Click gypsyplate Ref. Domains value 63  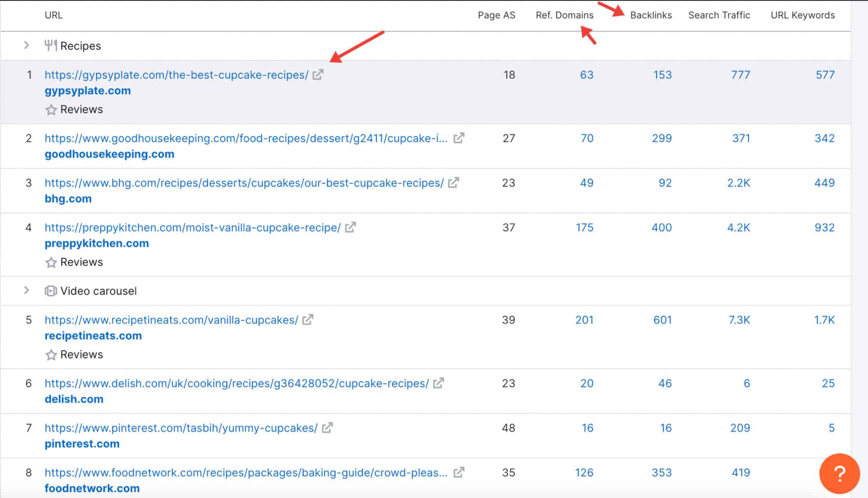click(587, 75)
